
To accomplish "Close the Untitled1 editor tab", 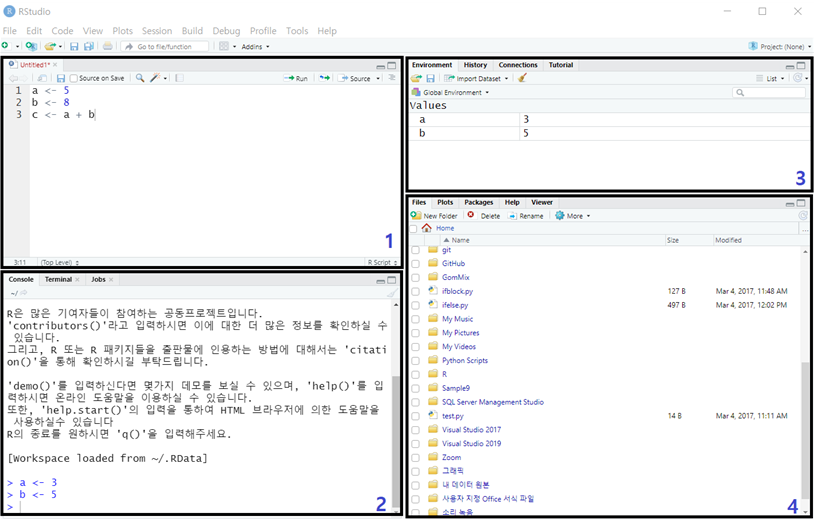I will (x=55, y=65).
